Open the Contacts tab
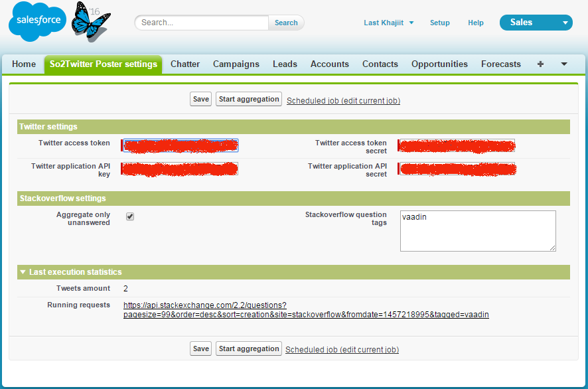Viewport: 588px width, 389px height. [380, 64]
